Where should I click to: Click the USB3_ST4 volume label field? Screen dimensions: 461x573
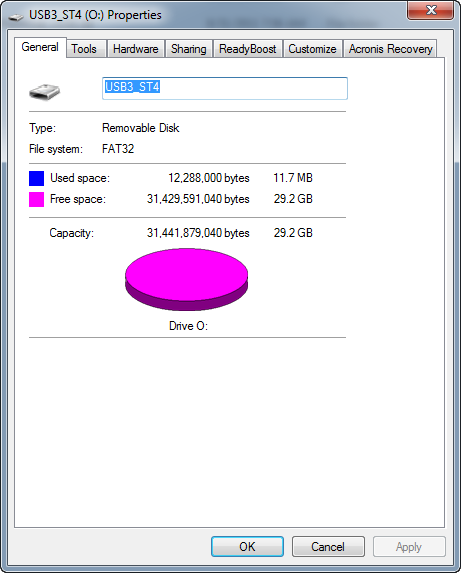click(x=225, y=88)
